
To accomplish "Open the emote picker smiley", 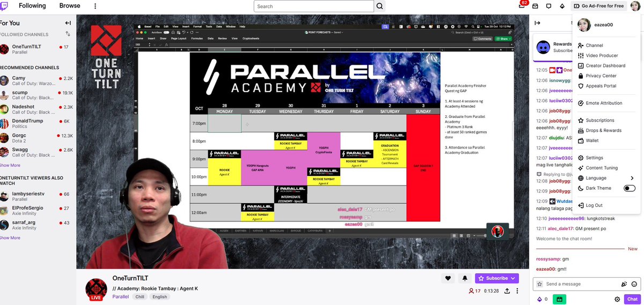I will 634,284.
